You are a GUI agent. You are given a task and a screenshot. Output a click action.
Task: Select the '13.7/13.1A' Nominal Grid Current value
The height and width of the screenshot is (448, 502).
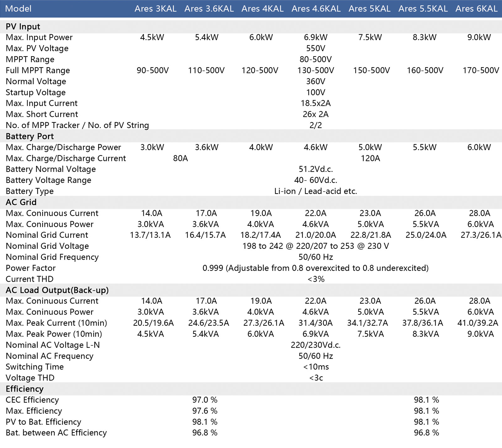click(x=150, y=235)
